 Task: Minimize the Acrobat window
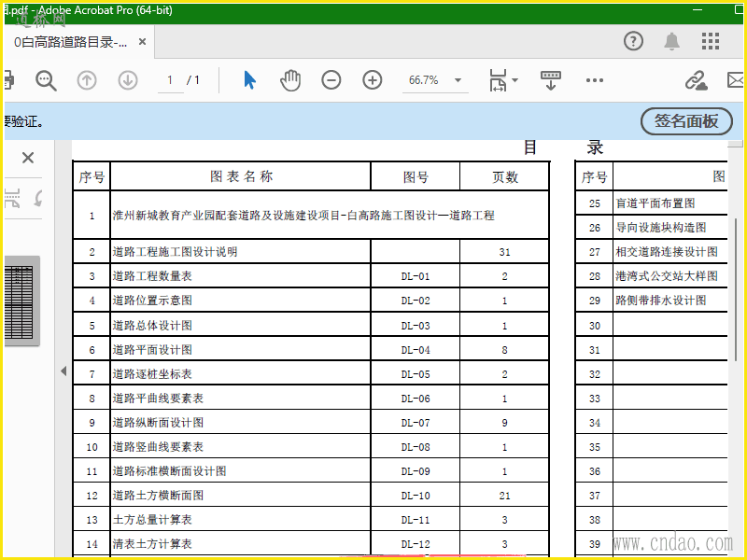698,9
